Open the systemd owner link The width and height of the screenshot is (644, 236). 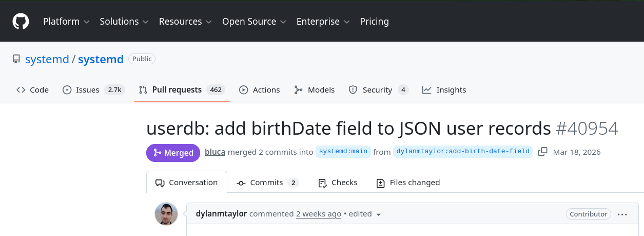tap(47, 59)
